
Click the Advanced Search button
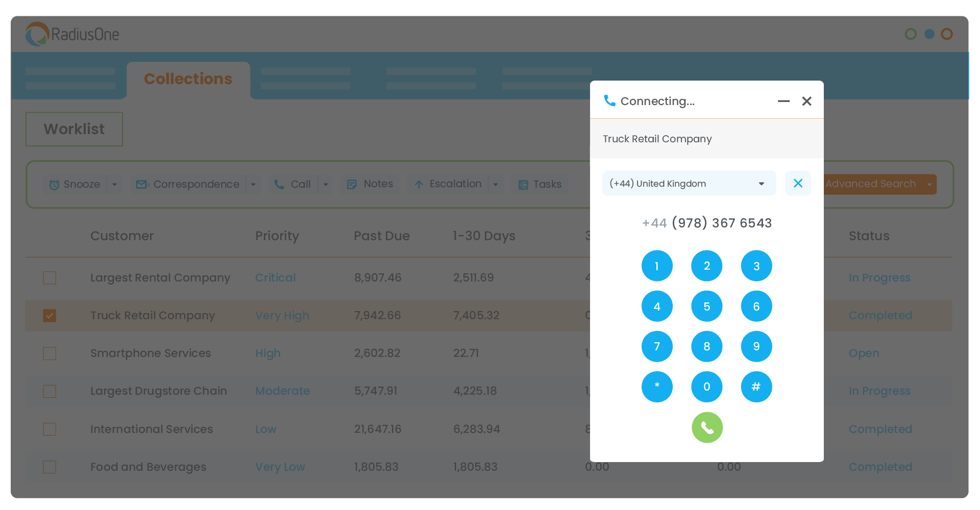pyautogui.click(x=870, y=184)
